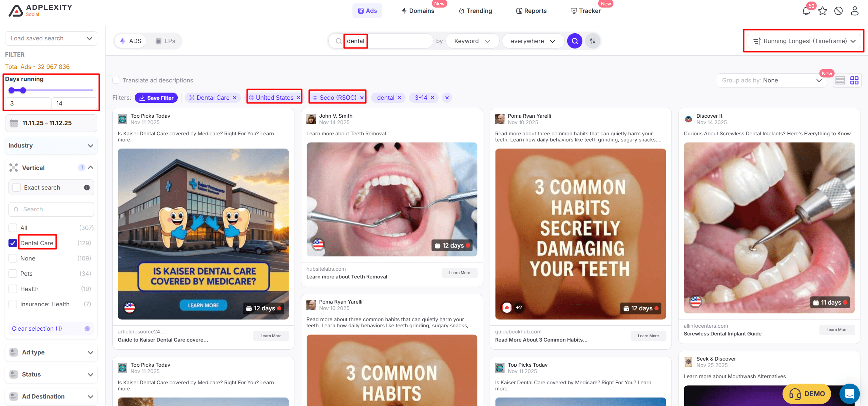Open the Running Longest sort dropdown
The height and width of the screenshot is (406, 868).
coord(803,41)
